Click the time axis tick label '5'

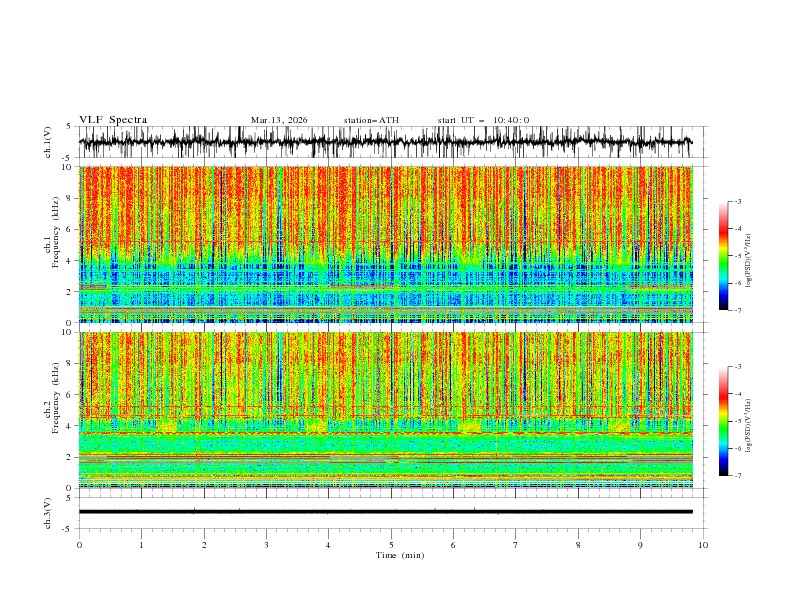click(x=391, y=545)
